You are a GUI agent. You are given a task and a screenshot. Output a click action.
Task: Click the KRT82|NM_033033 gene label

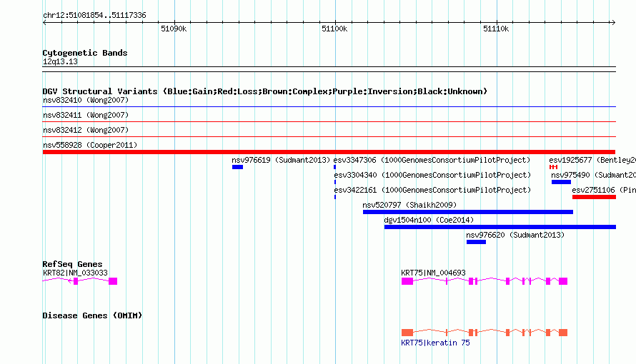pyautogui.click(x=76, y=273)
